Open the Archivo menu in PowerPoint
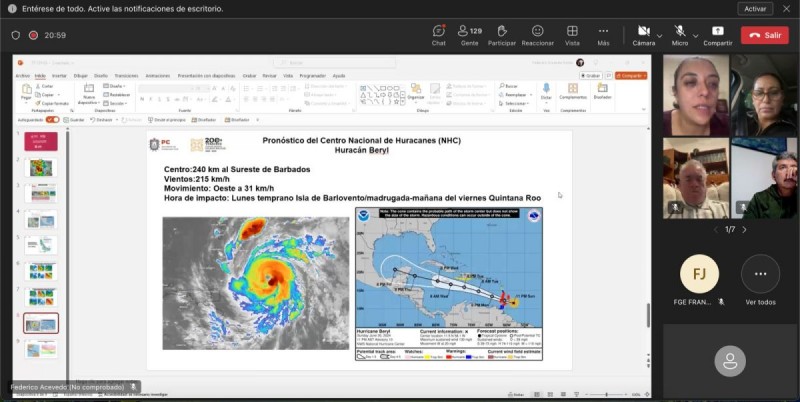This screenshot has width=800, height=402. (x=22, y=76)
